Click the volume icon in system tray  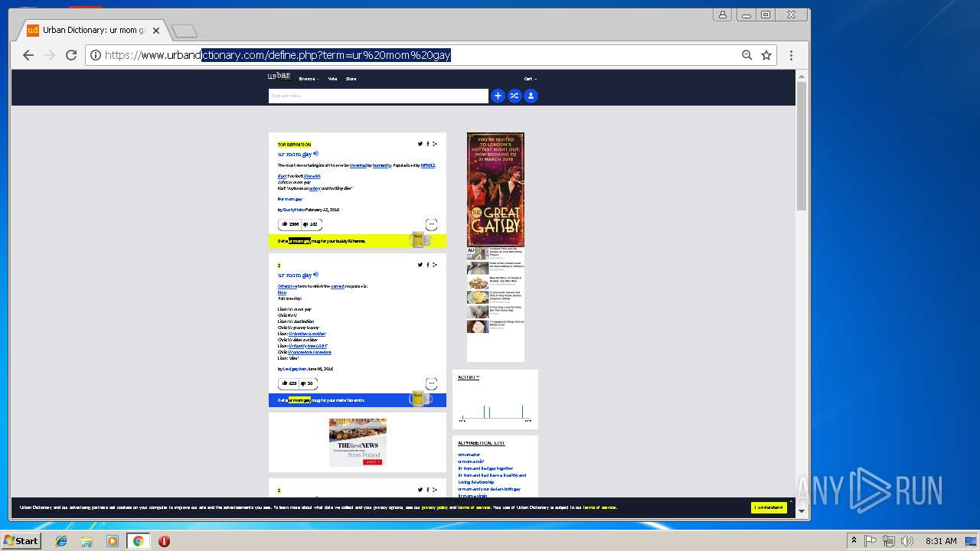(907, 541)
